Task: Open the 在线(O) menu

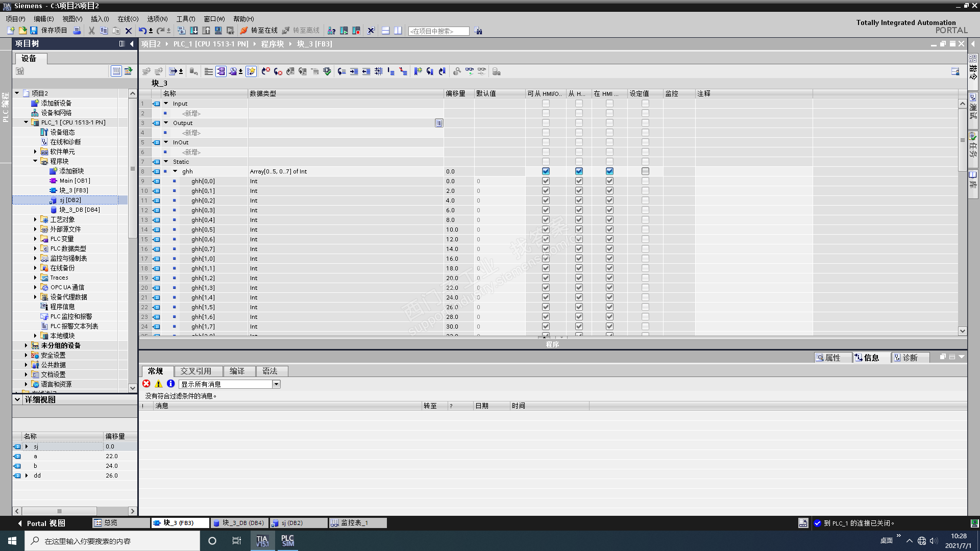Action: (128, 19)
